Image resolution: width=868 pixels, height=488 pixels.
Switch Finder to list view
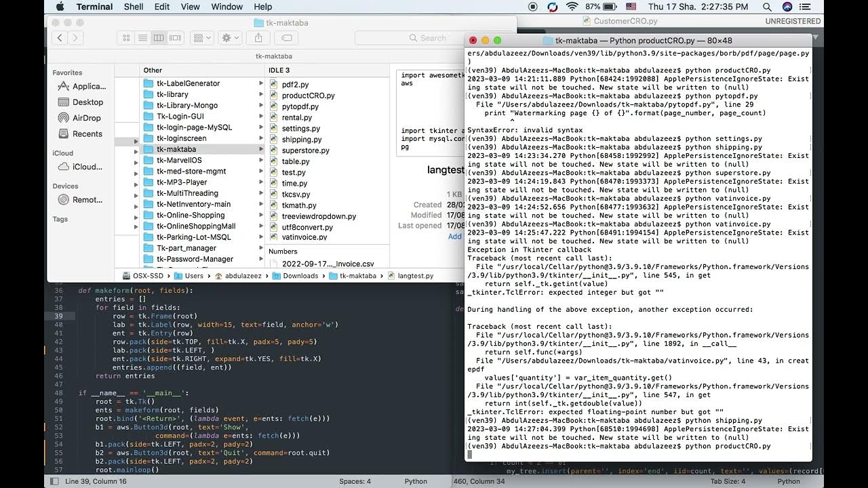pyautogui.click(x=142, y=38)
